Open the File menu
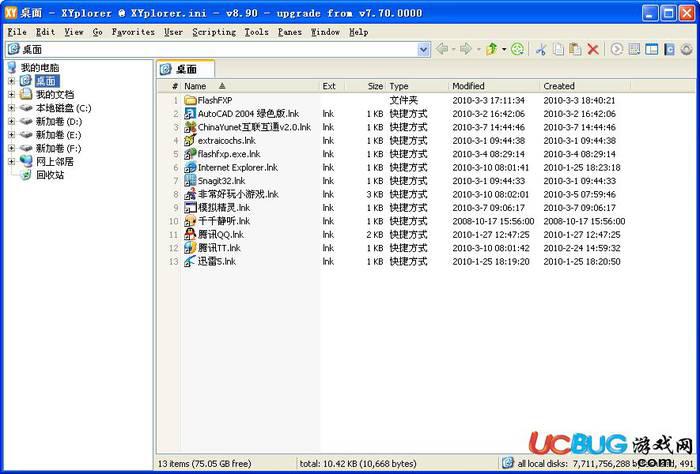 click(17, 32)
